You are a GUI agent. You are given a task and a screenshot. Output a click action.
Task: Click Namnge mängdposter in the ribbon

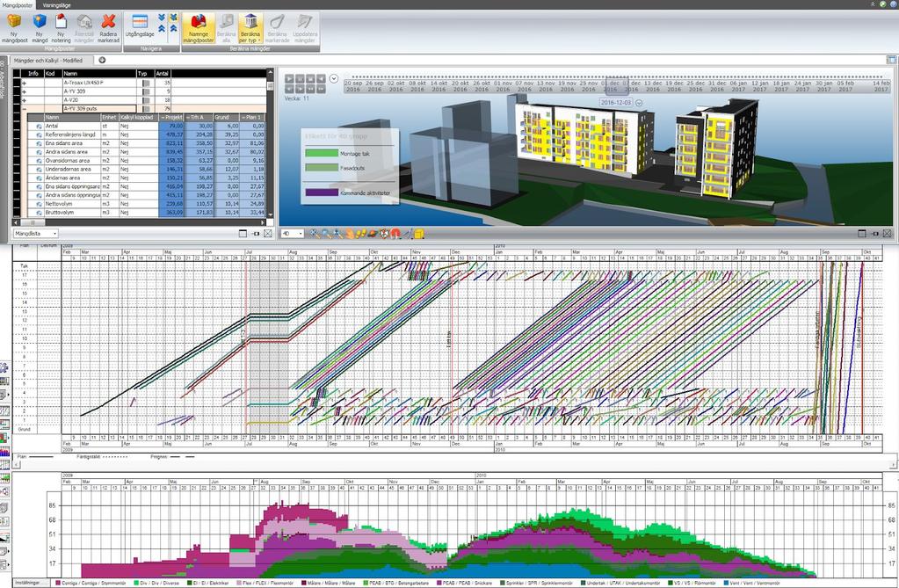[x=199, y=29]
